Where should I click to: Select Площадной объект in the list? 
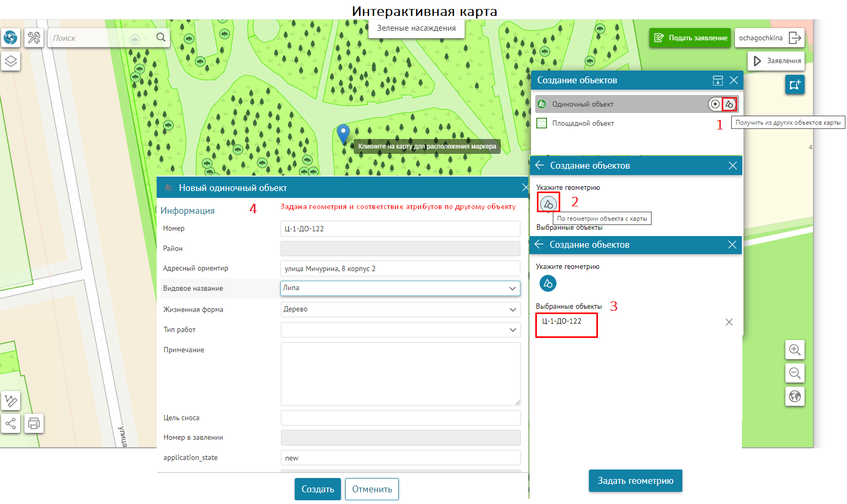point(583,123)
